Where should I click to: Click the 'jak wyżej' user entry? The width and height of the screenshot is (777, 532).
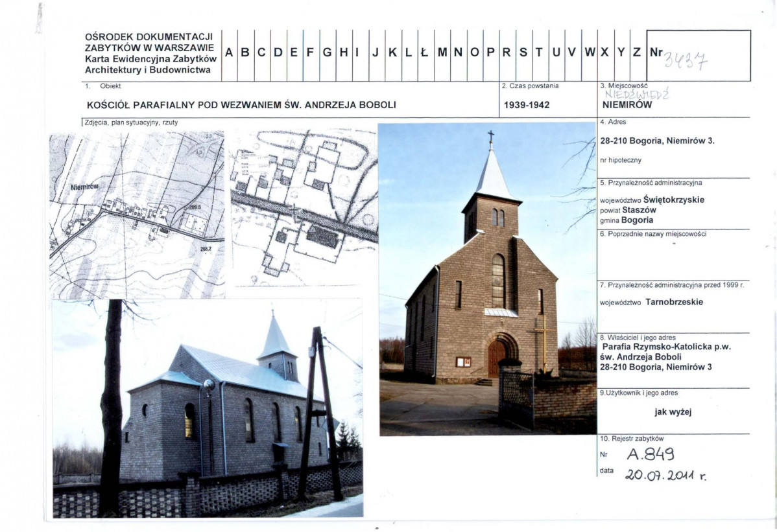click(x=673, y=411)
